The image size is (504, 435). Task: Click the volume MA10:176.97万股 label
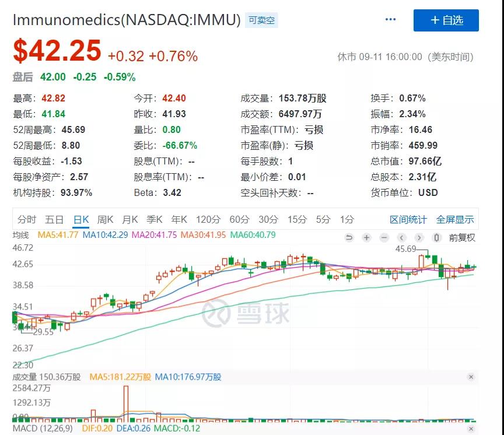[x=188, y=377]
